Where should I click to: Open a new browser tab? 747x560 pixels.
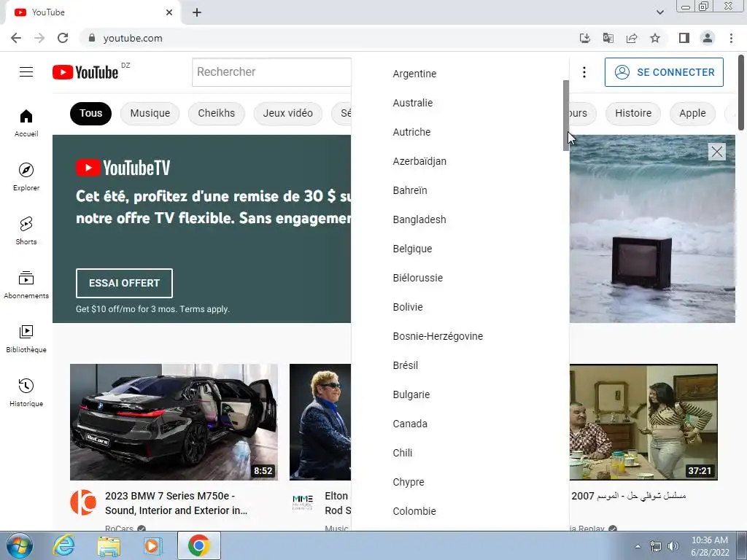coord(197,13)
